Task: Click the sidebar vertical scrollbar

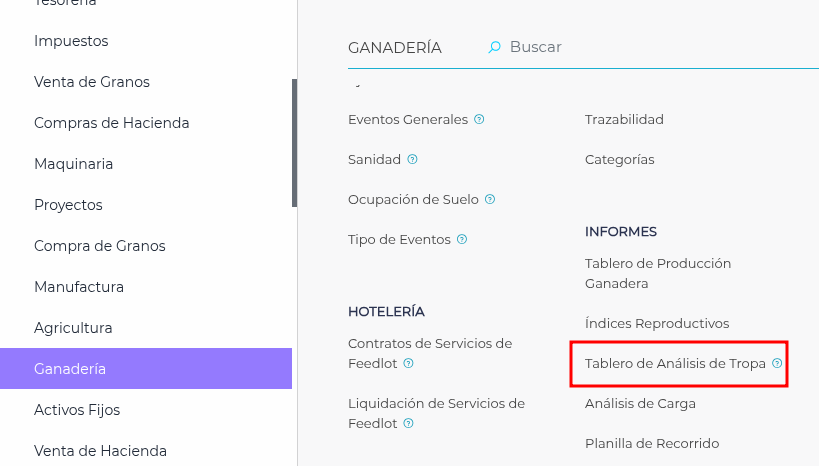Action: 294,142
